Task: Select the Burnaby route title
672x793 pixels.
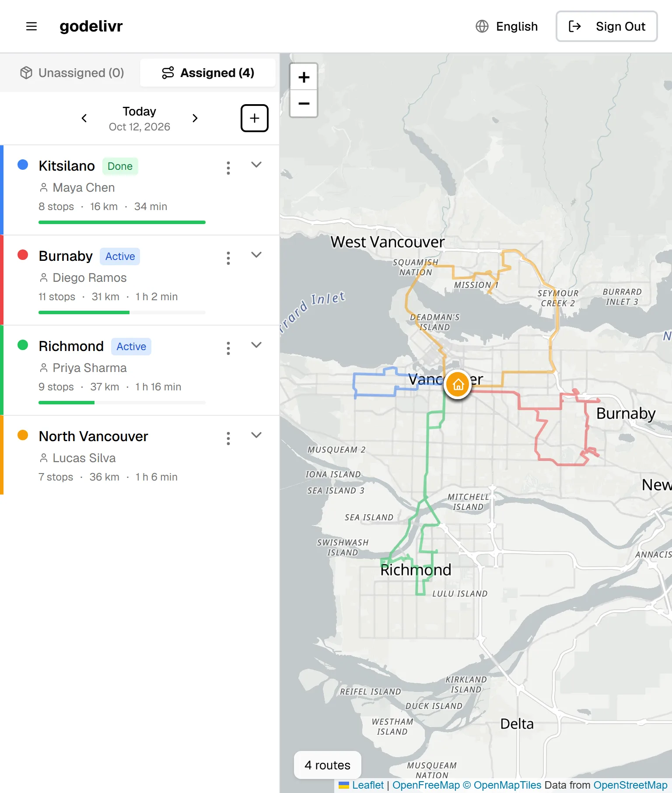Action: [x=66, y=256]
